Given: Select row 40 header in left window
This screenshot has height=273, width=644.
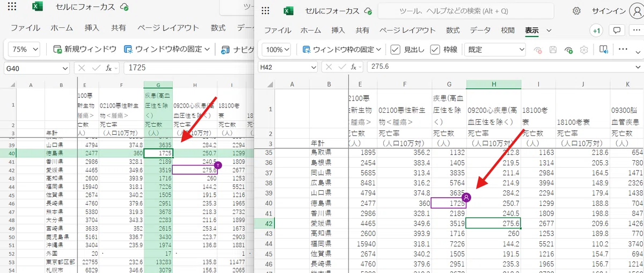Looking at the screenshot, I should click(8, 153).
